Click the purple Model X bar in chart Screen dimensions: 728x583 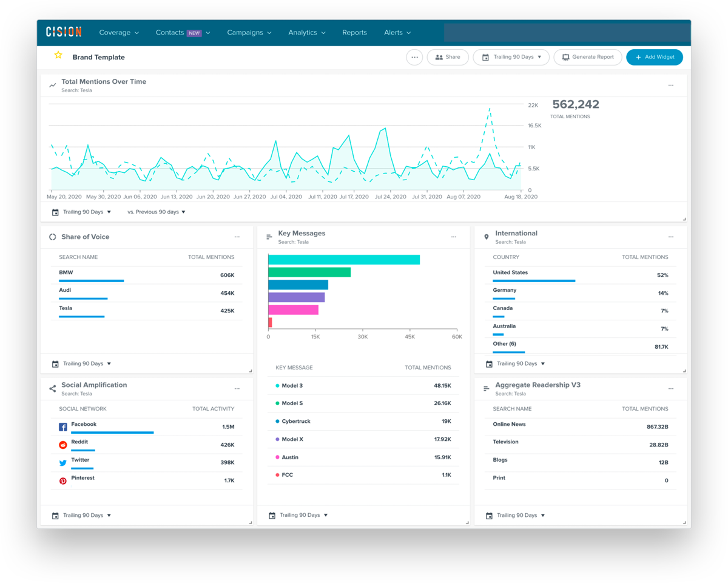coord(296,297)
